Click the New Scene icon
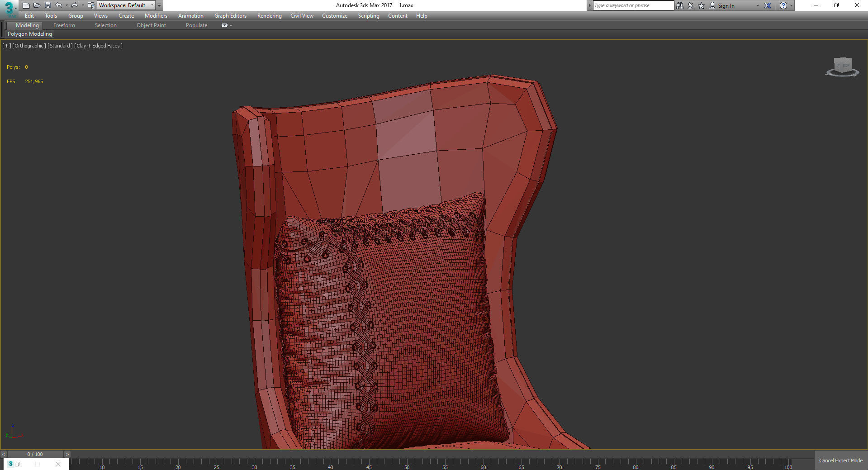 tap(26, 5)
